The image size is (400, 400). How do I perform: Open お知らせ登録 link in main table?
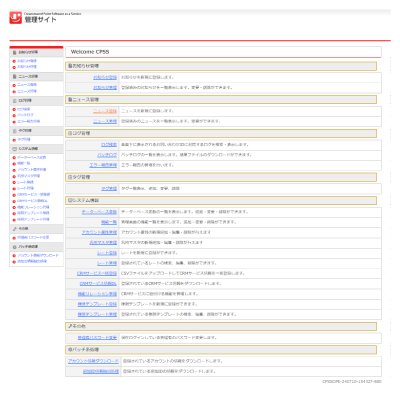pos(105,77)
